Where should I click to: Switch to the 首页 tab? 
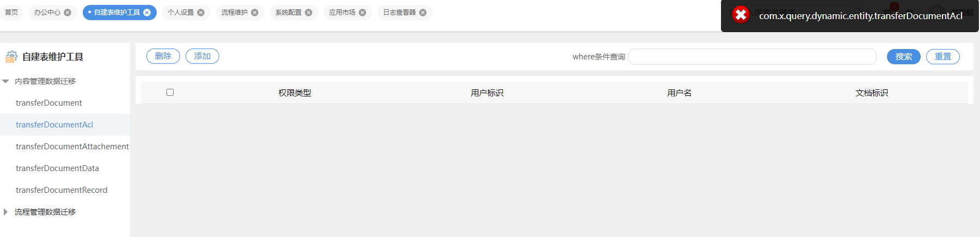coord(11,13)
